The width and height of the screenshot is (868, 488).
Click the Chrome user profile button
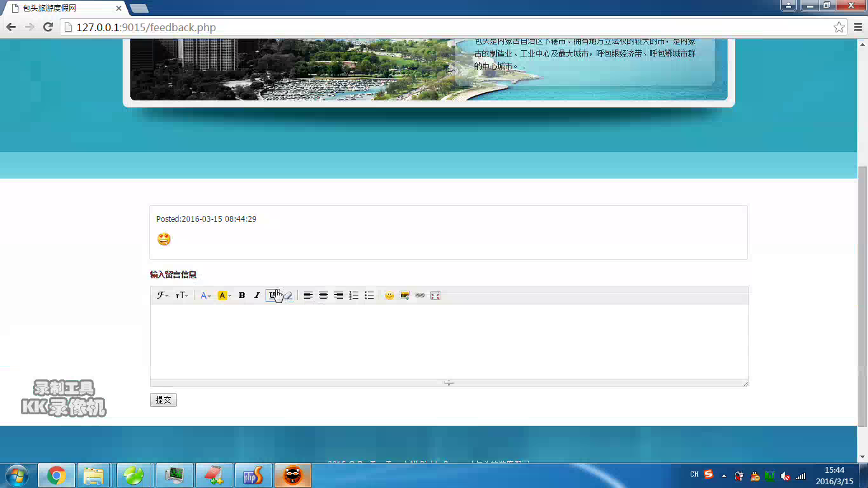tap(788, 6)
